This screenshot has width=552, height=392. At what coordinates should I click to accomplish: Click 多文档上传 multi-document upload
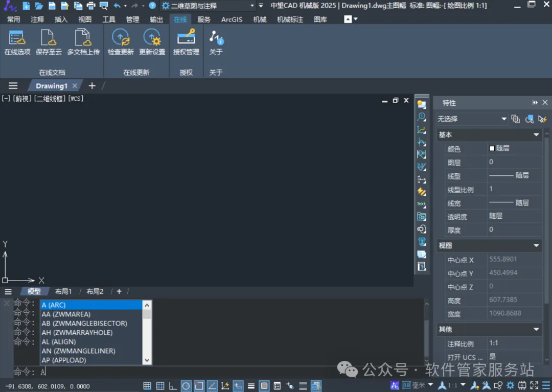pyautogui.click(x=83, y=42)
